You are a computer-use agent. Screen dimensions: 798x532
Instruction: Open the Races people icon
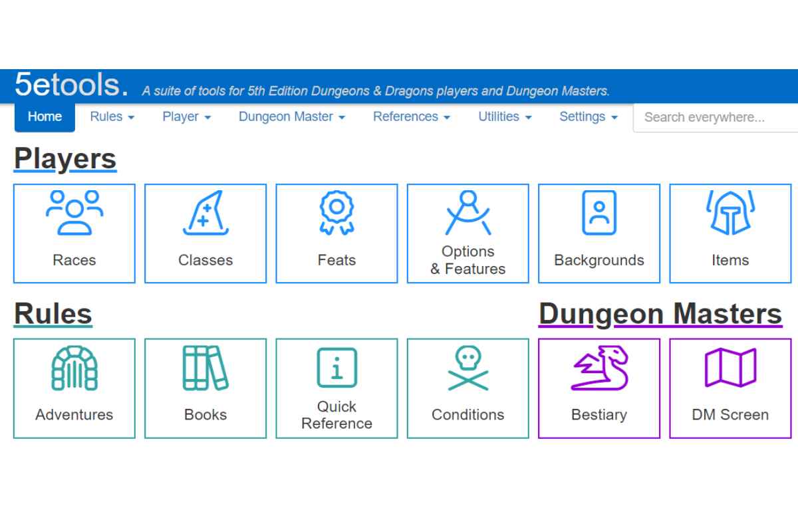[74, 213]
